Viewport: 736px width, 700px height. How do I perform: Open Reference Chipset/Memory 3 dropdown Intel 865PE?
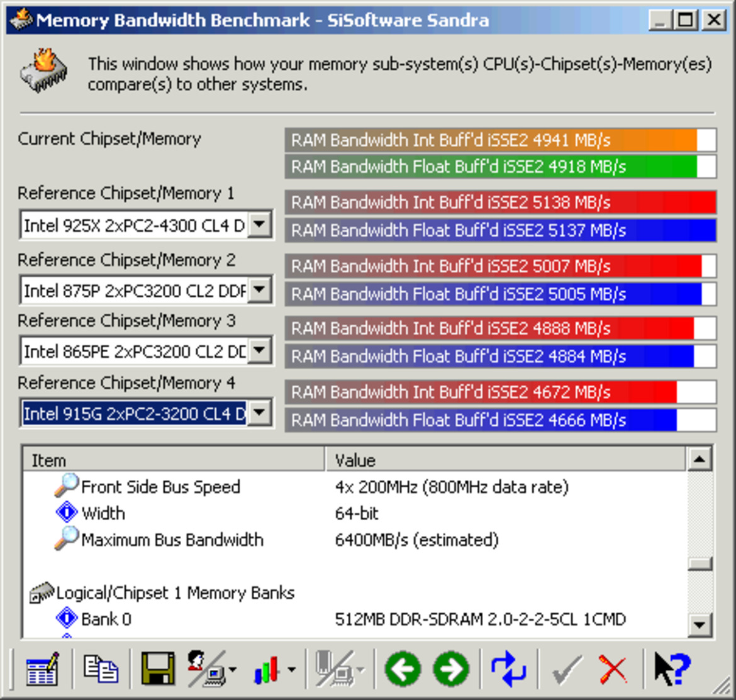(x=147, y=351)
